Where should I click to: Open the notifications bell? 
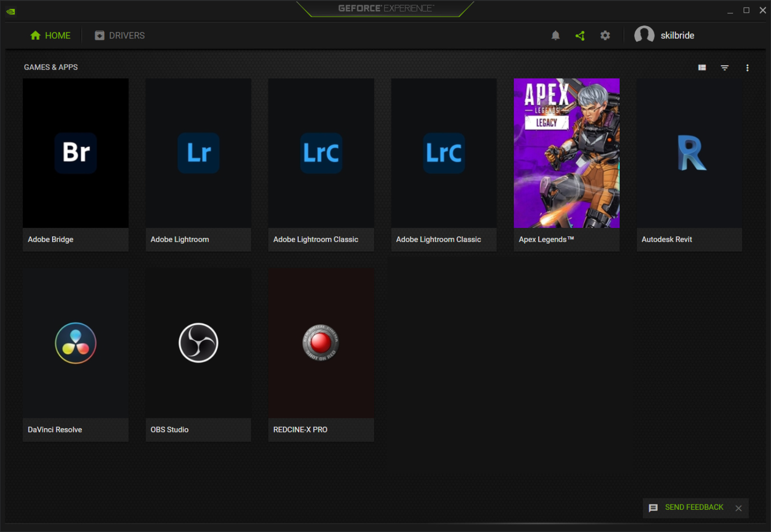point(556,36)
